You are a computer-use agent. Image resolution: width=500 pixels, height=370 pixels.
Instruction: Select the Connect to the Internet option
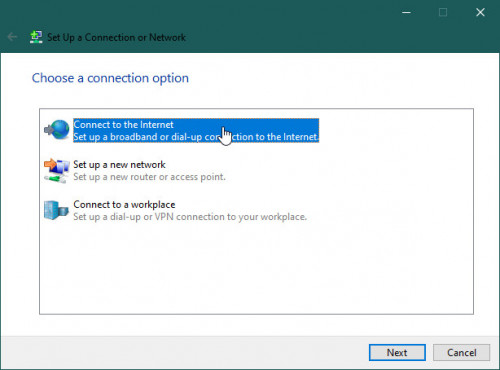(196, 130)
